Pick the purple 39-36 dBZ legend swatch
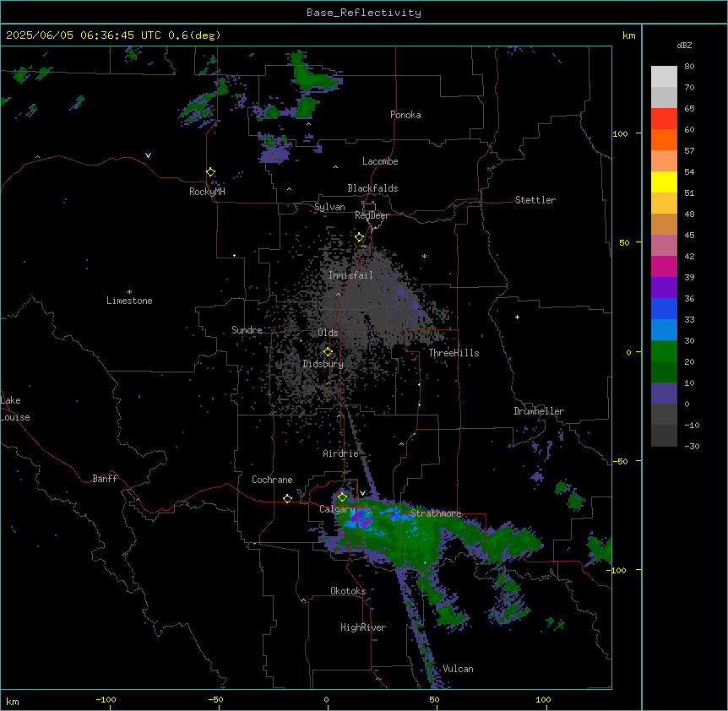 tap(664, 287)
